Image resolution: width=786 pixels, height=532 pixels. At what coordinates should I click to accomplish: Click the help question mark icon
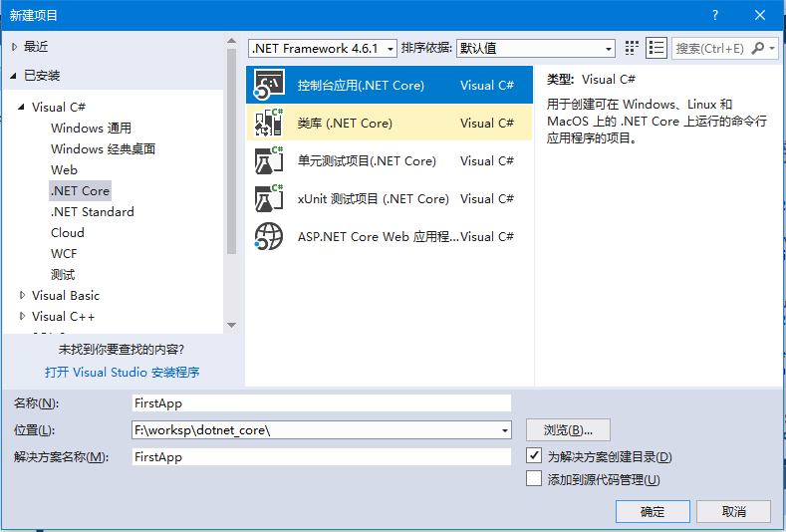pos(715,15)
